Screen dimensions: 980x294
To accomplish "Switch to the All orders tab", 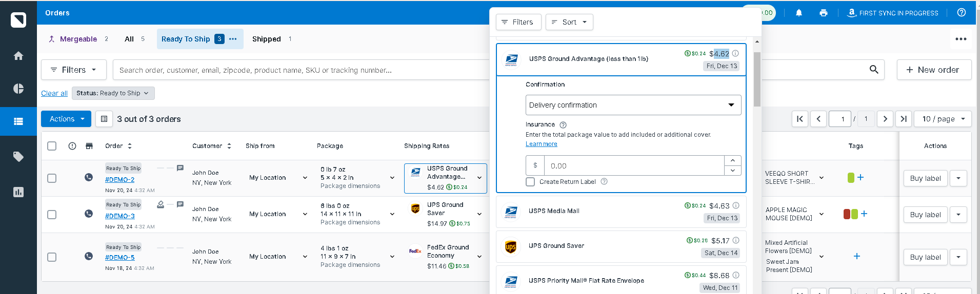I will [134, 39].
